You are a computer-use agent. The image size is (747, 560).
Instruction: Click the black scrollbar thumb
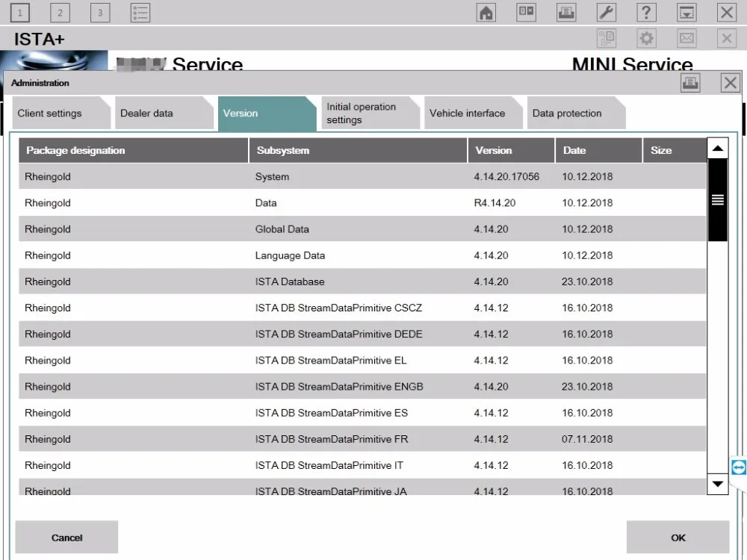717,200
